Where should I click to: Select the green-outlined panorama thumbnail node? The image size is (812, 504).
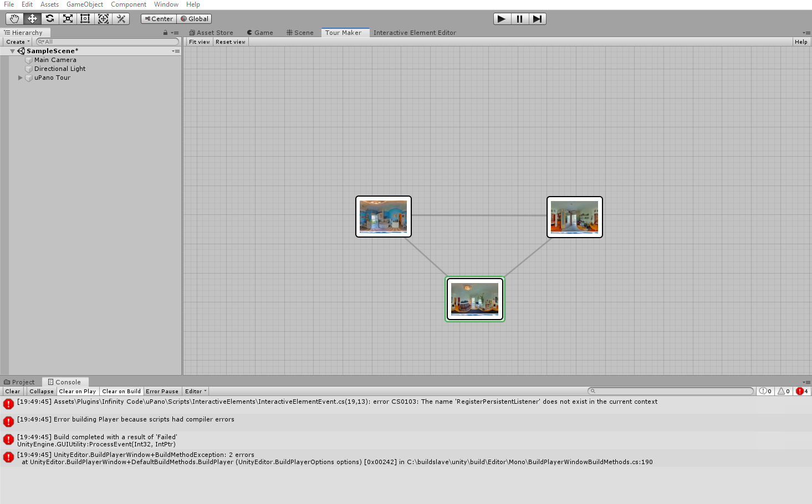click(475, 299)
